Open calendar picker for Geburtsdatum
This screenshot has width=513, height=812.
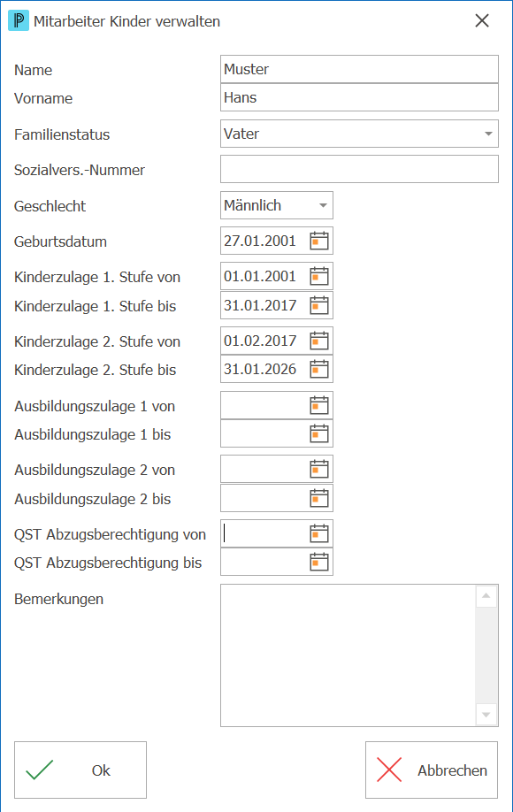(319, 241)
